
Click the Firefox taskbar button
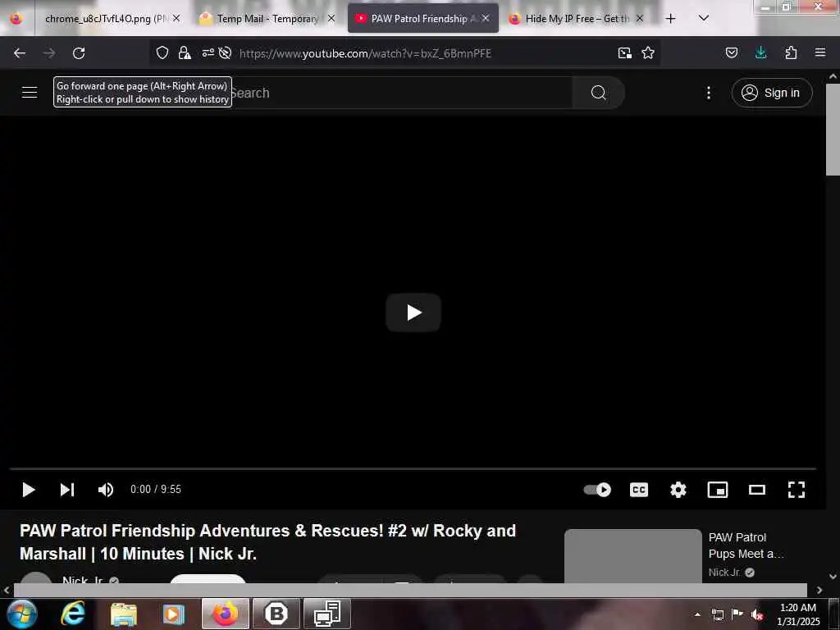tap(226, 614)
